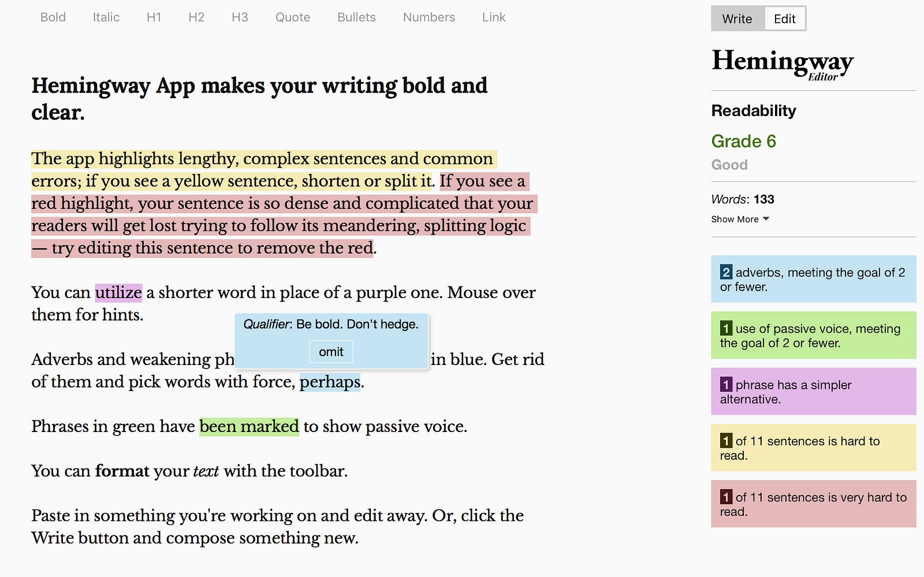Click the Hemingway Editor logo

point(783,64)
